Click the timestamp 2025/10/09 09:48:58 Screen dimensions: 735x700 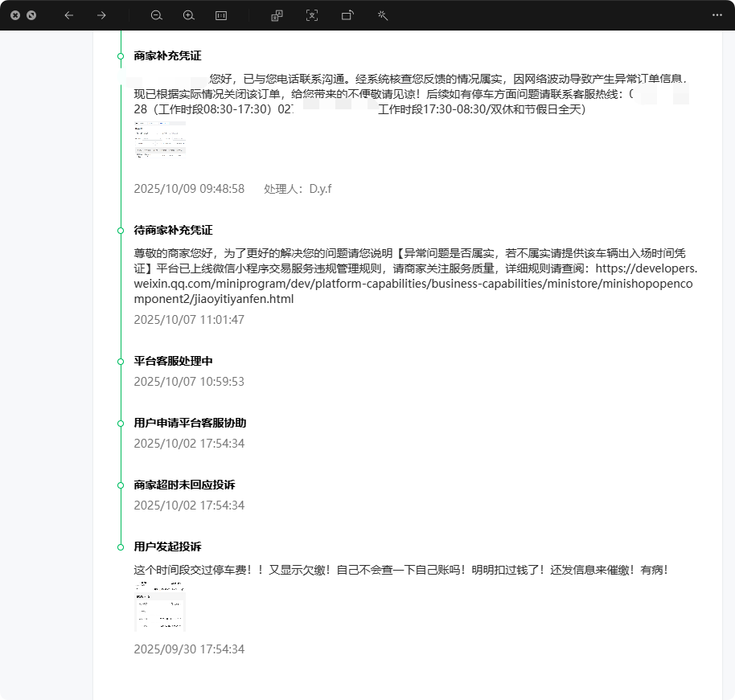pos(190,189)
